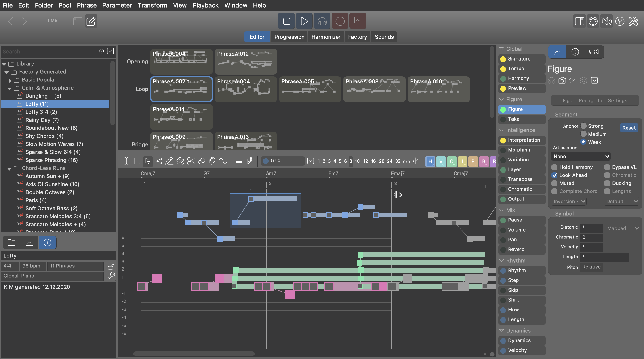Select the scissors cut tool
644x359 pixels.
191,161
